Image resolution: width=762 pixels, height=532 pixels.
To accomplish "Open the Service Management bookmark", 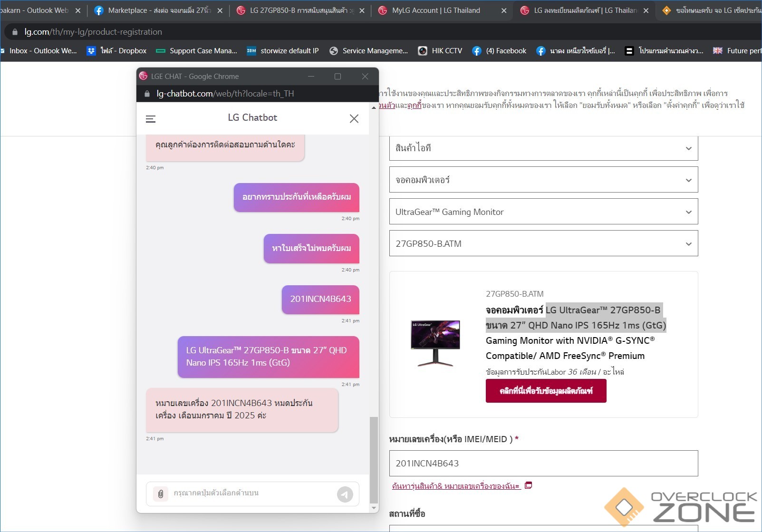I will [x=368, y=51].
